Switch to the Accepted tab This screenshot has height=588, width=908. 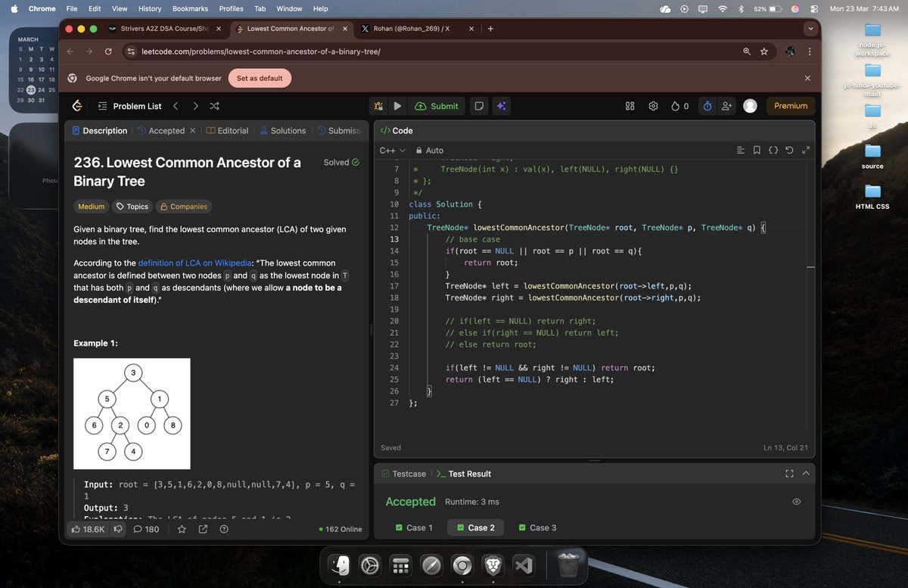(x=161, y=130)
